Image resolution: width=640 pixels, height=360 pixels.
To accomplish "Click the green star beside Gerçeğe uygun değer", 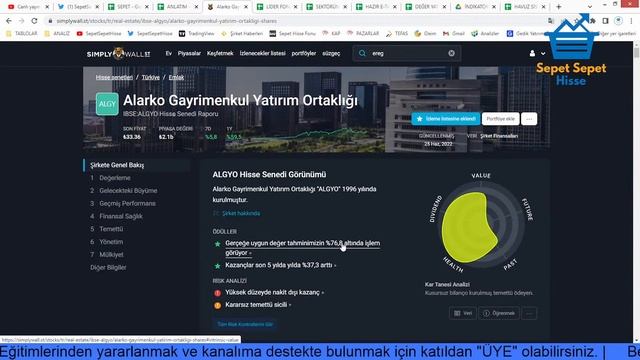I will [x=218, y=244].
